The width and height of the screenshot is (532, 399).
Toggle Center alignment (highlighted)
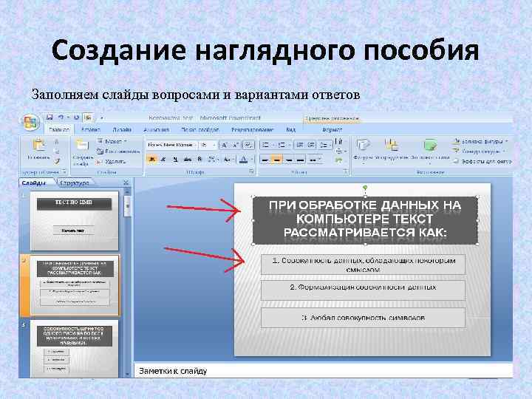coord(277,159)
